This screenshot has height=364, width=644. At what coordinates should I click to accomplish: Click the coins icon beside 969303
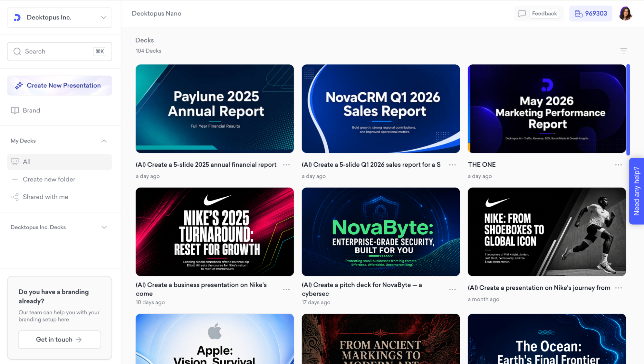(x=579, y=14)
